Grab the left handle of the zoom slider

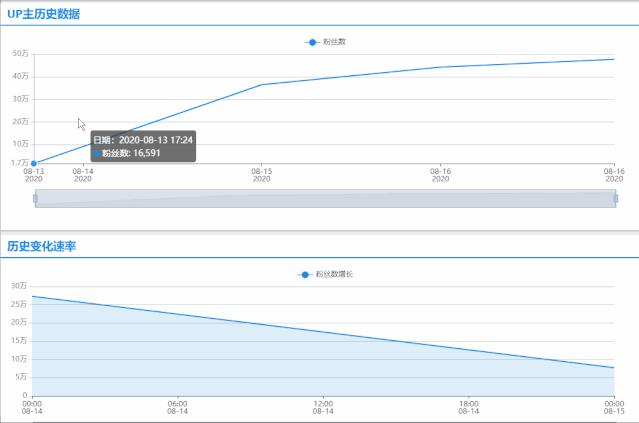[x=35, y=198]
